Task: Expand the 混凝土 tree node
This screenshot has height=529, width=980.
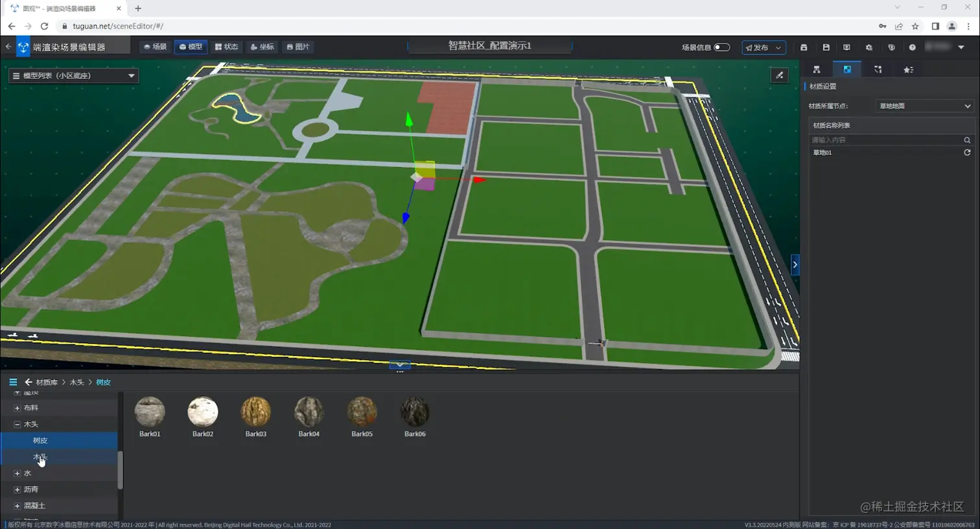Action: tap(17, 506)
